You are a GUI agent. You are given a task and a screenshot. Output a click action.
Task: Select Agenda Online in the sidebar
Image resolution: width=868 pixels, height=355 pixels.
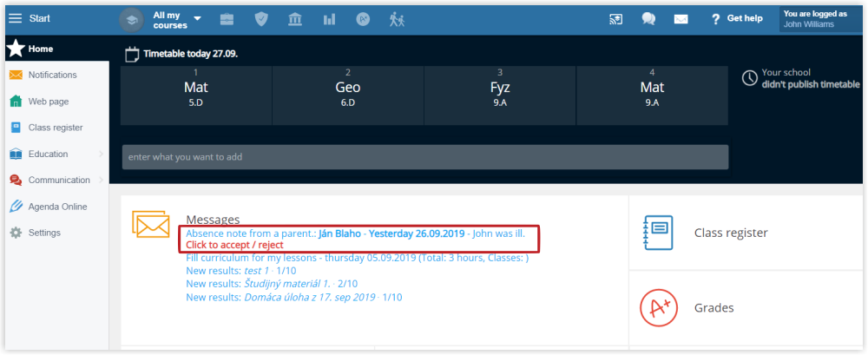pos(57,207)
